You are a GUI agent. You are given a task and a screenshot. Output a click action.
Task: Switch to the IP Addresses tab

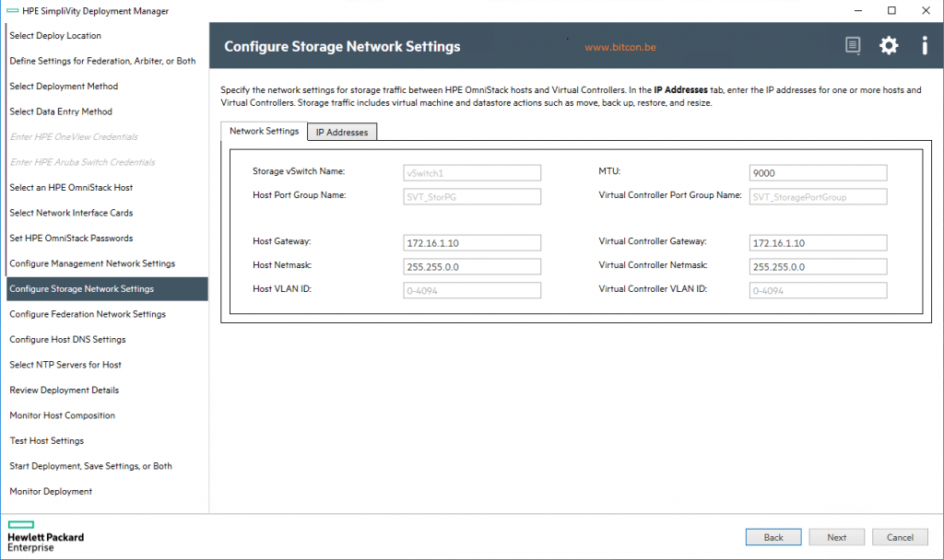341,132
